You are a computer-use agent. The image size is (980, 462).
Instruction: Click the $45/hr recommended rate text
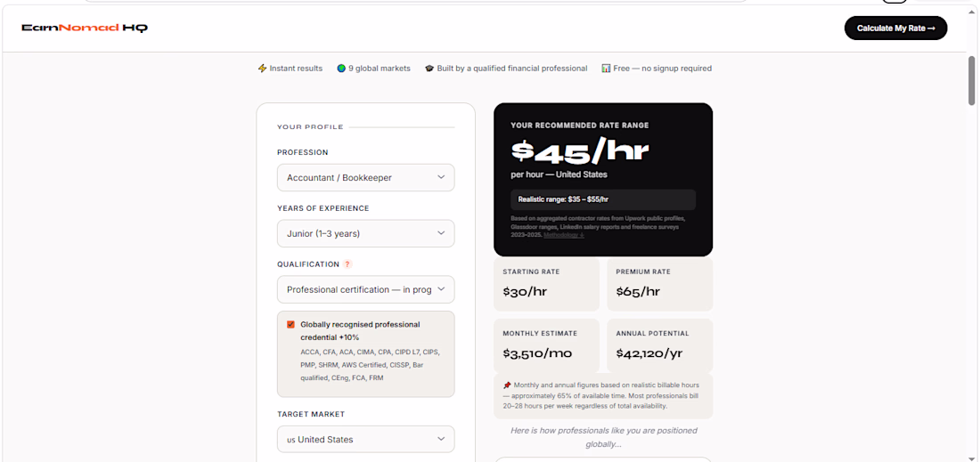579,150
